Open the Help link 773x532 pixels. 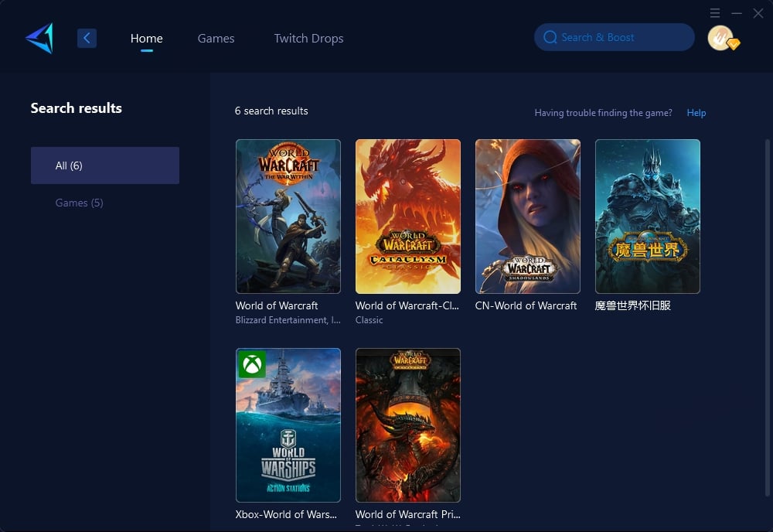tap(696, 113)
